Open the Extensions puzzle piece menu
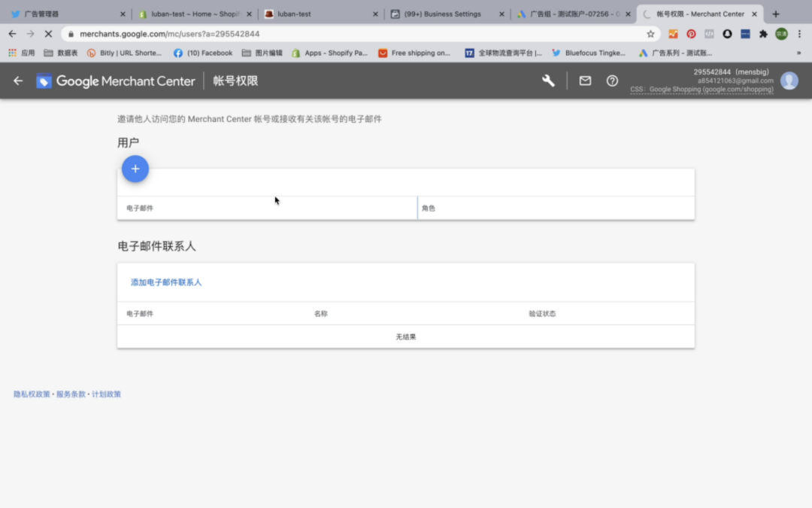This screenshot has width=812, height=508. 763,34
